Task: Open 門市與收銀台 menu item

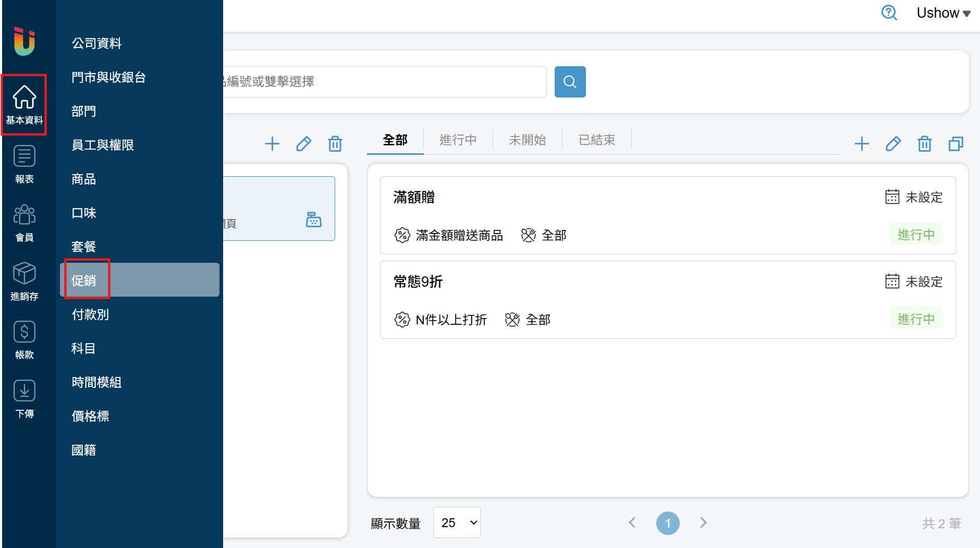Action: [140, 77]
